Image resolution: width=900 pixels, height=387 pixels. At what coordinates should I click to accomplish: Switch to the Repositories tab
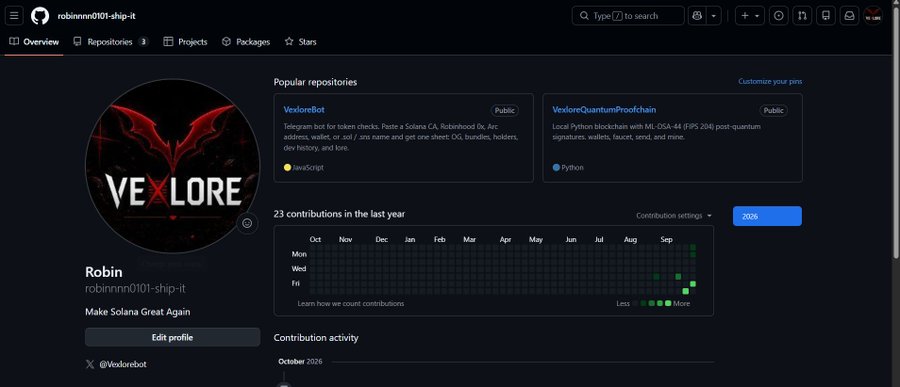(x=111, y=42)
